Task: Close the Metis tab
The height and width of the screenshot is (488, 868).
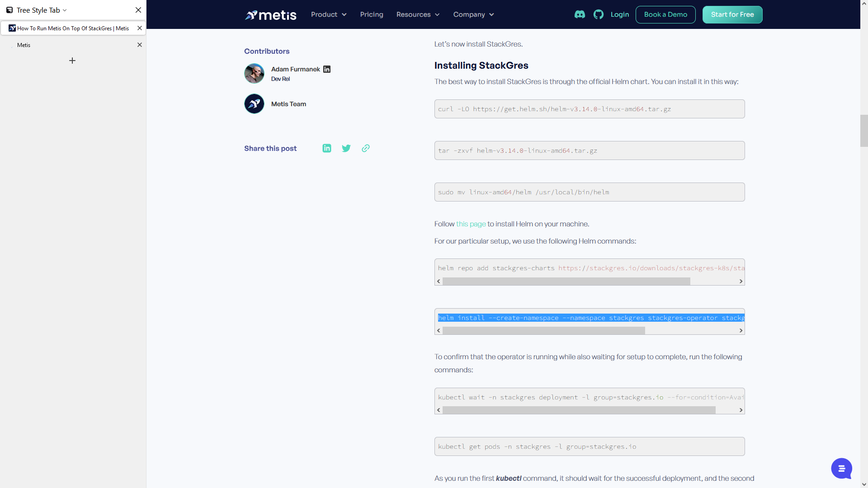Action: [140, 45]
